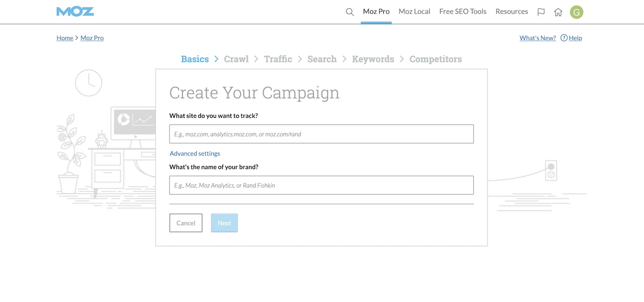This screenshot has width=644, height=302.
Task: Open the What's New? link
Action: coord(538,38)
